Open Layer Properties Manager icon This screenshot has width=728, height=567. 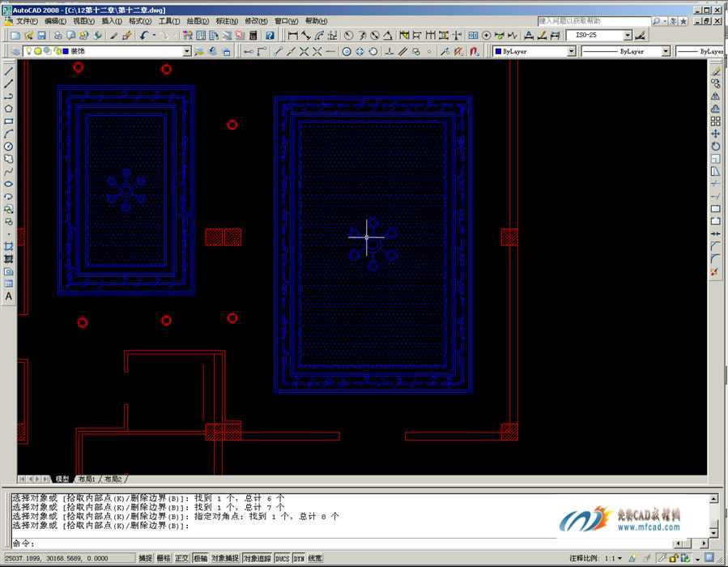tap(15, 52)
